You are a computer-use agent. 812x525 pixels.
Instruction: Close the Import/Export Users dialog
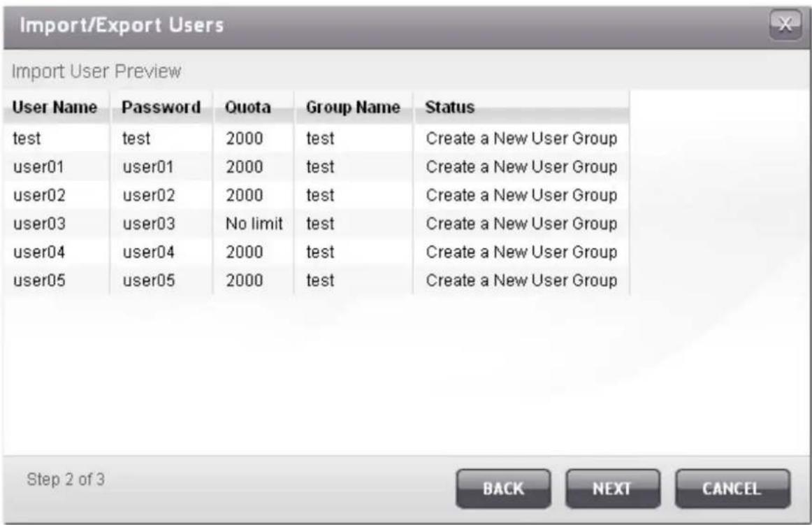pos(785,24)
